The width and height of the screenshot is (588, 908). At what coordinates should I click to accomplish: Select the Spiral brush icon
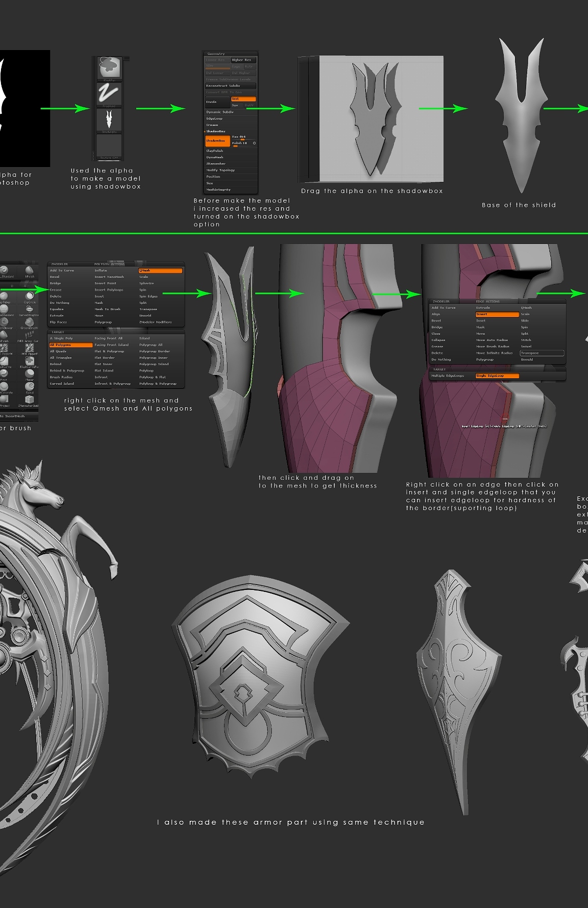29,387
